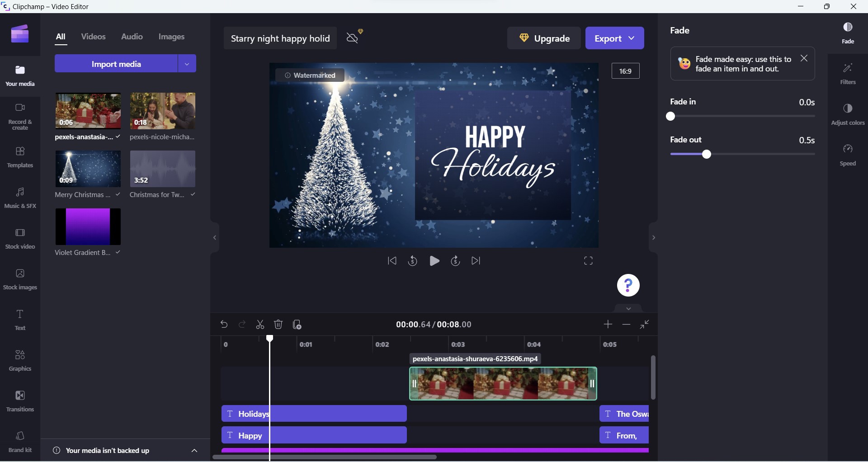Select the From, text clip on timeline
Viewport: 868px width, 462px height.
pos(624,435)
